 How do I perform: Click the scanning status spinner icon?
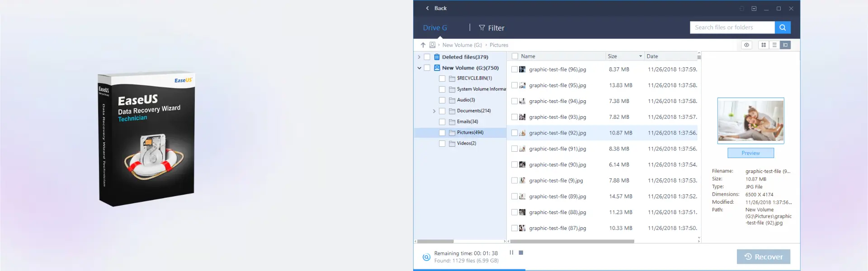426,257
